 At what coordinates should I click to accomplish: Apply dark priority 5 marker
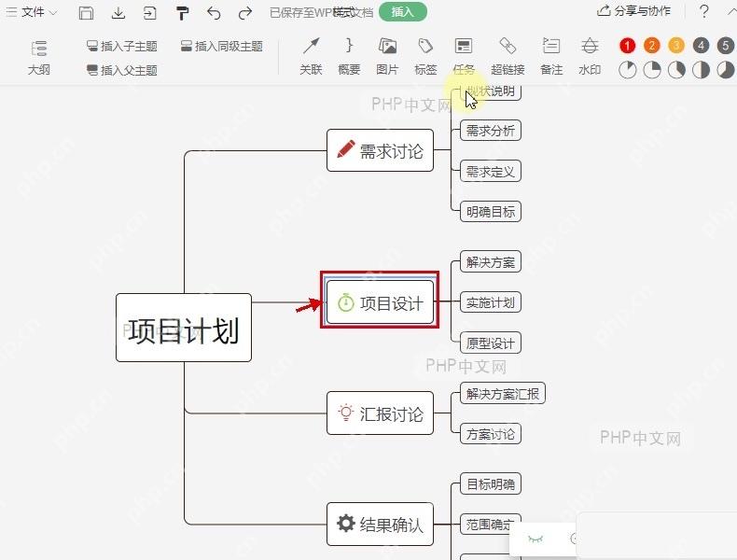coord(725,46)
